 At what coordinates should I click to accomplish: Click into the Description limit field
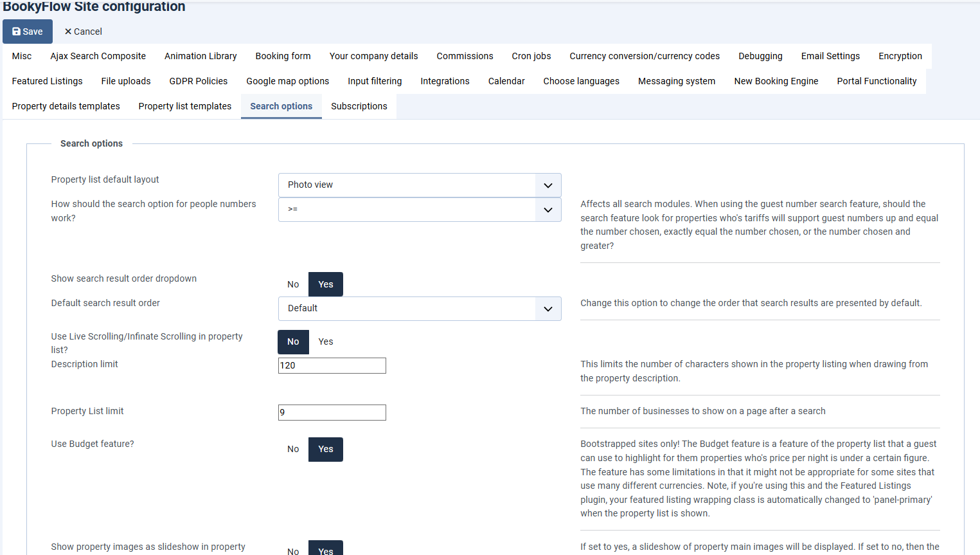[x=332, y=365]
